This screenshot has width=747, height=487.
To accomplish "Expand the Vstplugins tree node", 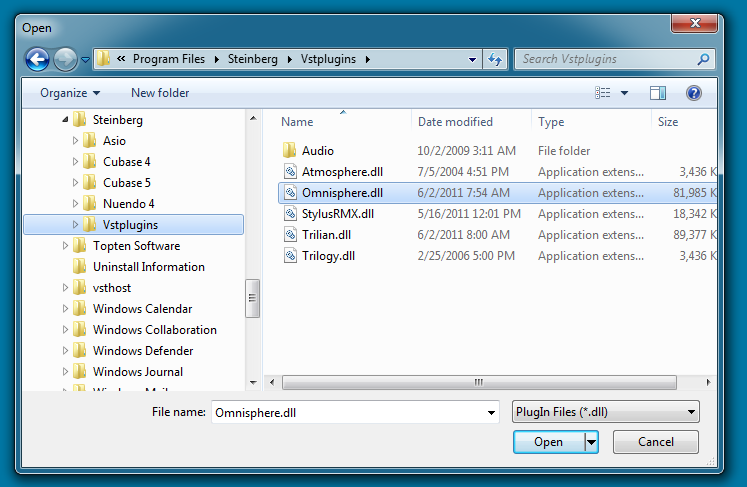I will (x=75, y=224).
